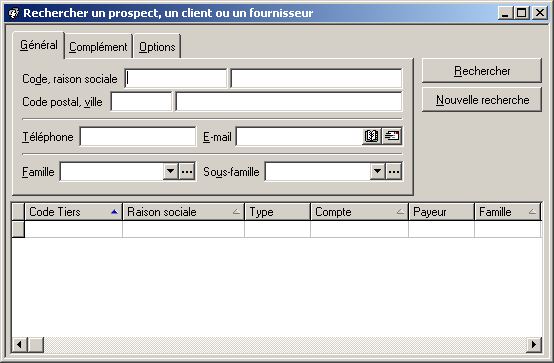Focus the Téléphone input field
The image size is (554, 363).
tap(138, 136)
